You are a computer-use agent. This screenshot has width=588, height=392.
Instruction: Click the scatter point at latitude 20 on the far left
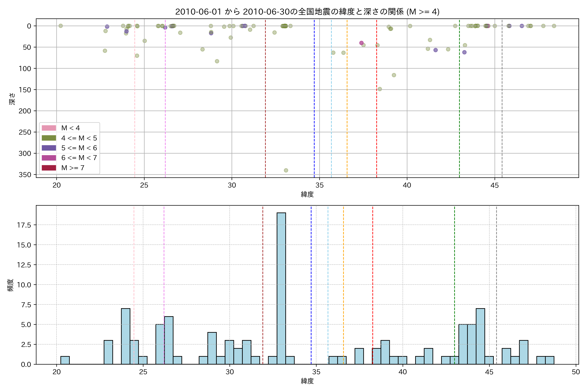[60, 26]
